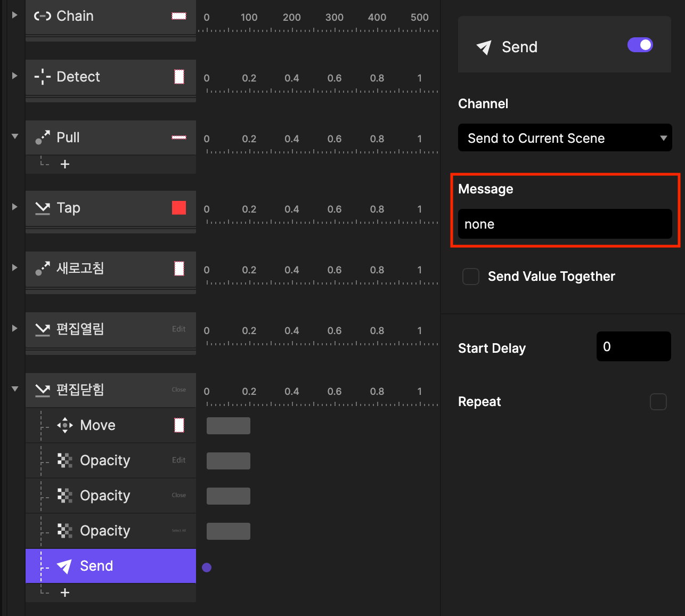This screenshot has height=616, width=685.
Task: Click the Channel label
Action: (x=483, y=104)
